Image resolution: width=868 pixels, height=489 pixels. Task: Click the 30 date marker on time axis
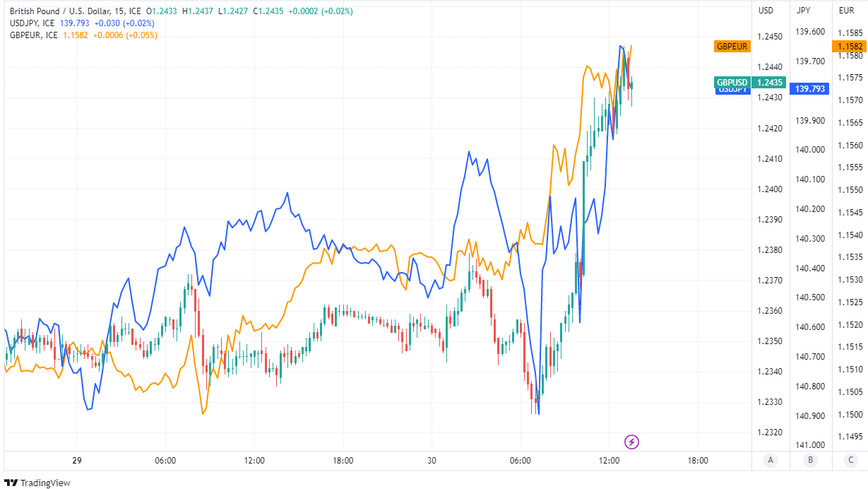[432, 461]
